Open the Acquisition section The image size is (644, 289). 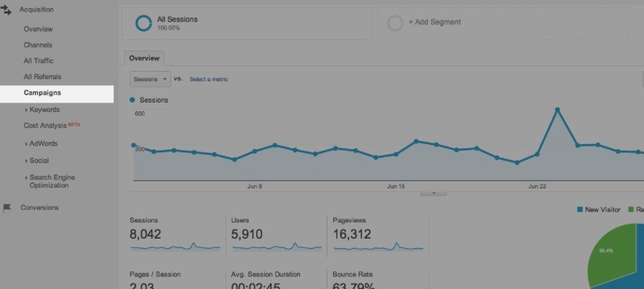tap(36, 9)
